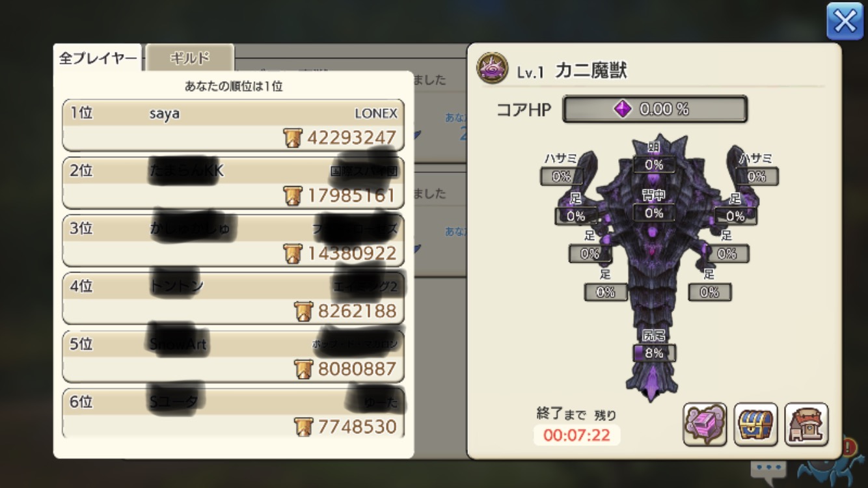Select the left ハサミ 0% label
The width and height of the screenshot is (868, 488).
[562, 176]
